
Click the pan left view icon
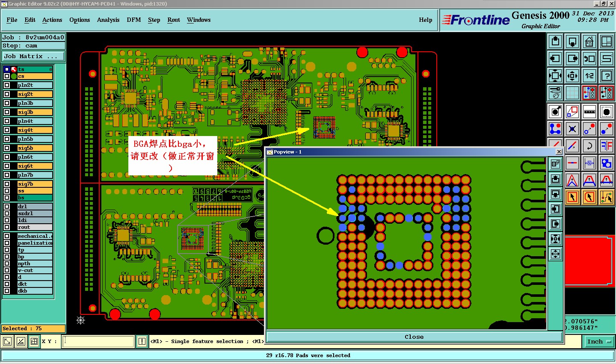(555, 59)
